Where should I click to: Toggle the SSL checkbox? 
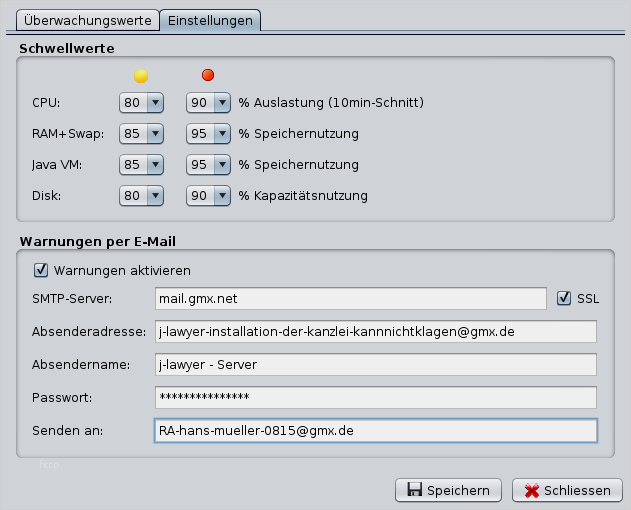tap(564, 298)
